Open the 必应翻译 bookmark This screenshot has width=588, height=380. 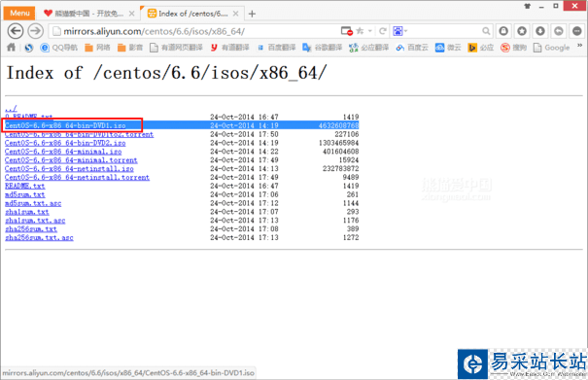pos(368,48)
